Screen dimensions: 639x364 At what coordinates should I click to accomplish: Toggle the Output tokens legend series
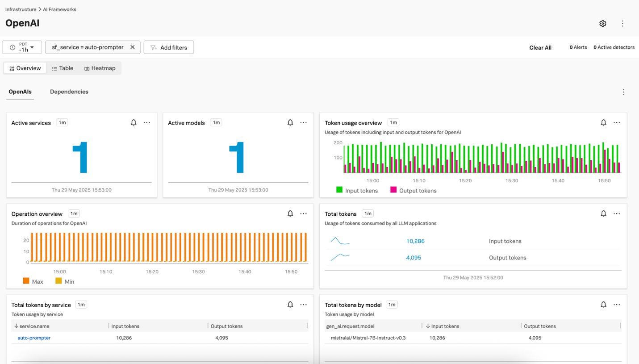413,190
